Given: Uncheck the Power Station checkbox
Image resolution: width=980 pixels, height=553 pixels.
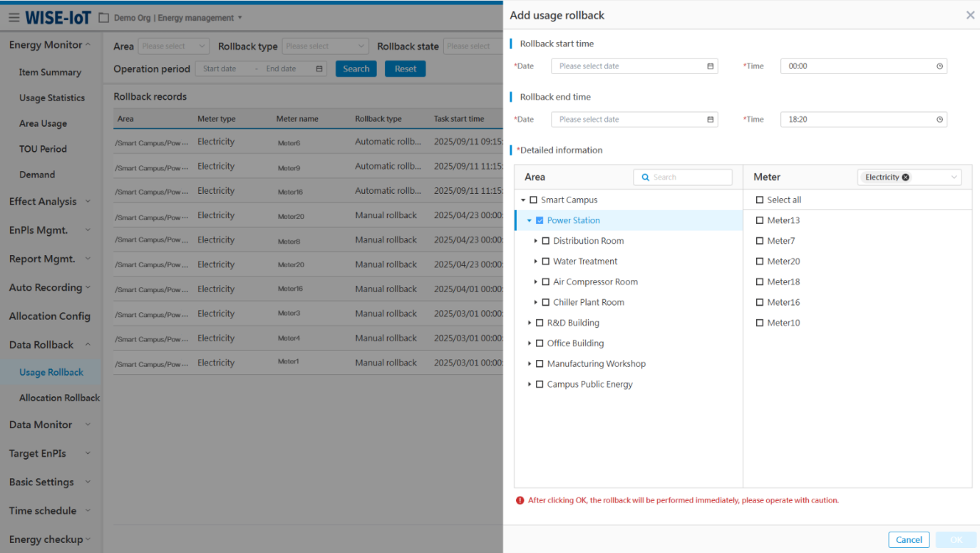Looking at the screenshot, I should click(540, 221).
